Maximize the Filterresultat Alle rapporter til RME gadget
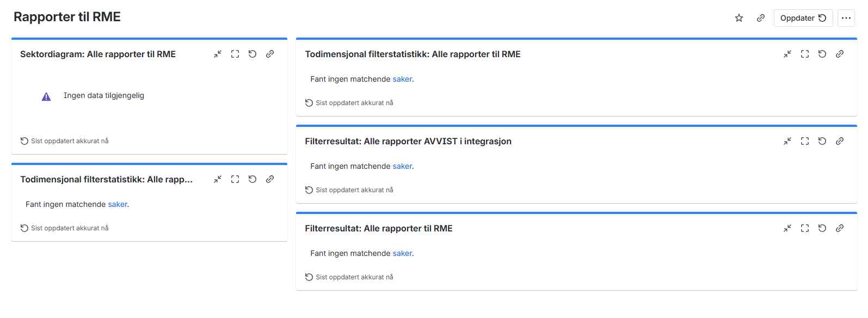This screenshot has height=318, width=868. click(805, 228)
